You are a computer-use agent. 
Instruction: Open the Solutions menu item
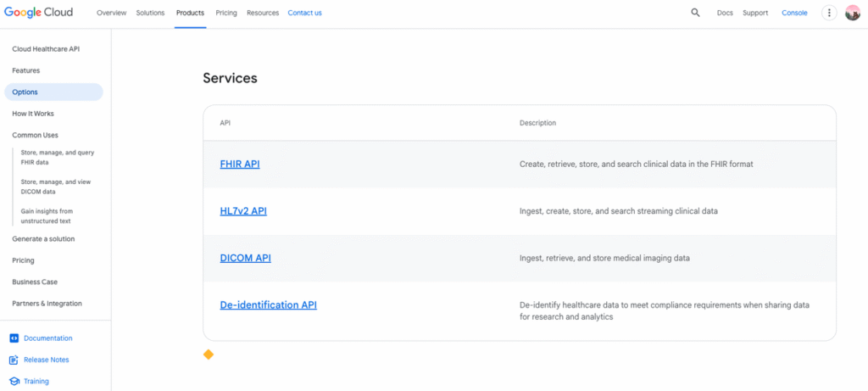[x=151, y=13]
